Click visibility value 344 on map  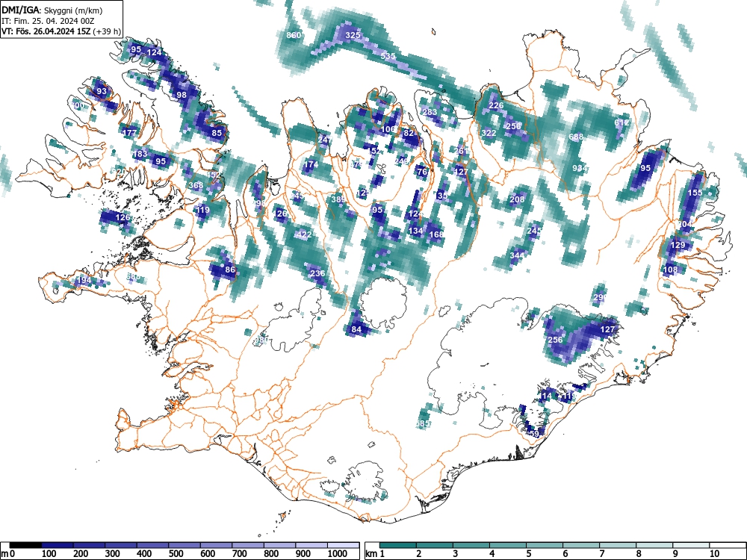click(x=517, y=255)
